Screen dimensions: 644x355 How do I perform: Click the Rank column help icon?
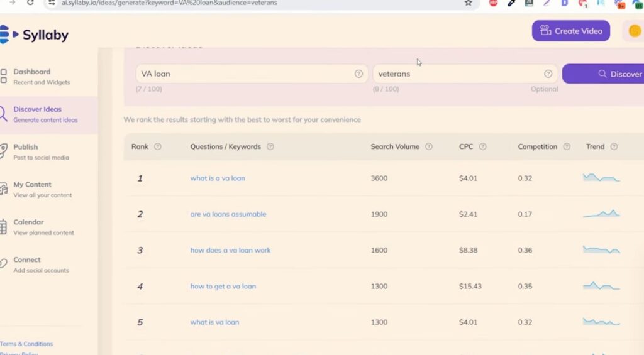click(158, 146)
